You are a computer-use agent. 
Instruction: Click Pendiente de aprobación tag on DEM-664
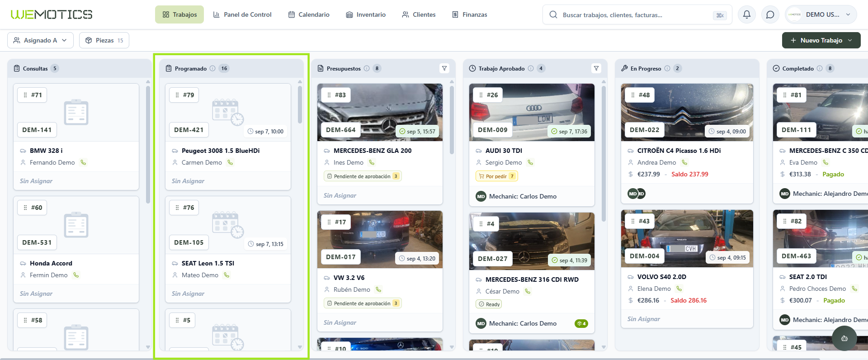click(x=363, y=176)
